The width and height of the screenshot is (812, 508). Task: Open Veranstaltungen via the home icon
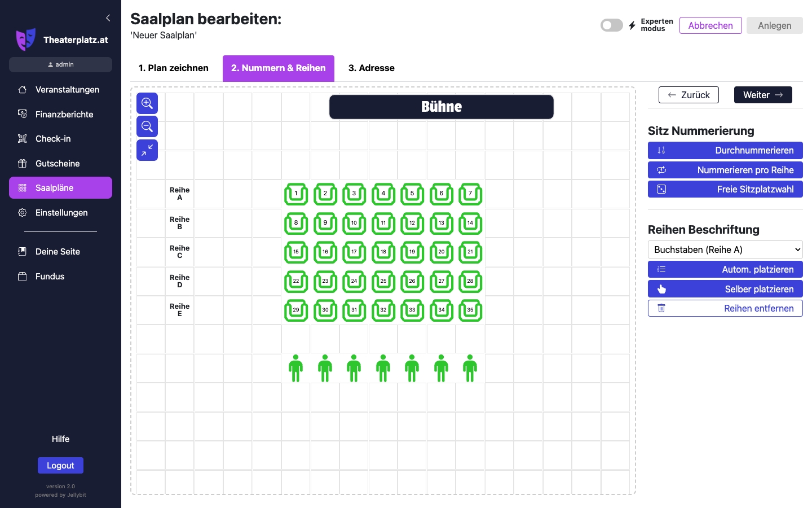click(x=22, y=89)
